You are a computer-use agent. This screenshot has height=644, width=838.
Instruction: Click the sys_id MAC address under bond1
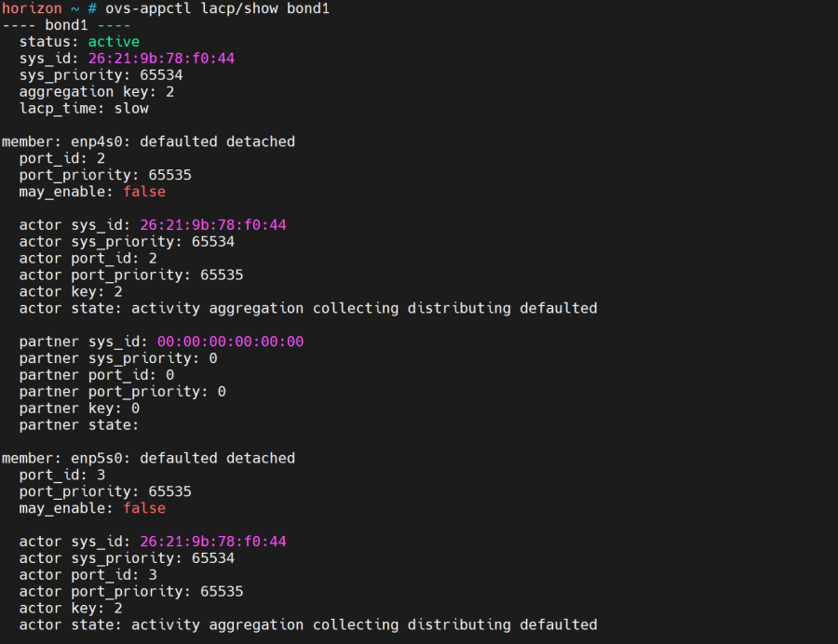tap(161, 59)
